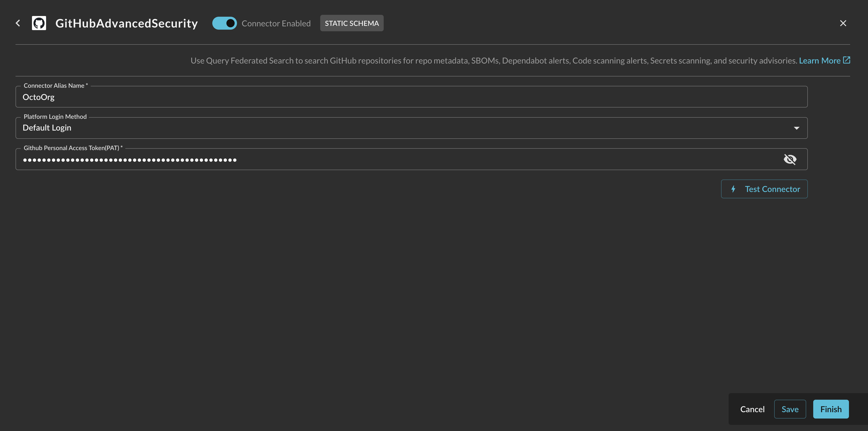
Task: Click the dropdown arrow for Default Login
Action: 796,128
